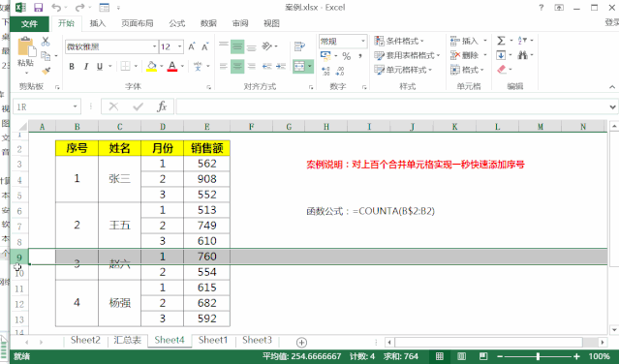Click the Copy icon
Image resolution: width=619 pixels, height=364 pixels.
pos(46,55)
